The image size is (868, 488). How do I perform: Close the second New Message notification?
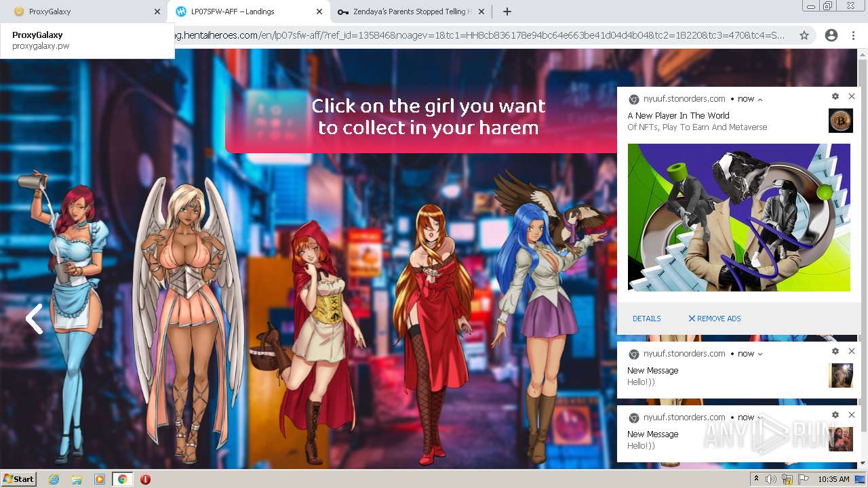click(x=852, y=415)
